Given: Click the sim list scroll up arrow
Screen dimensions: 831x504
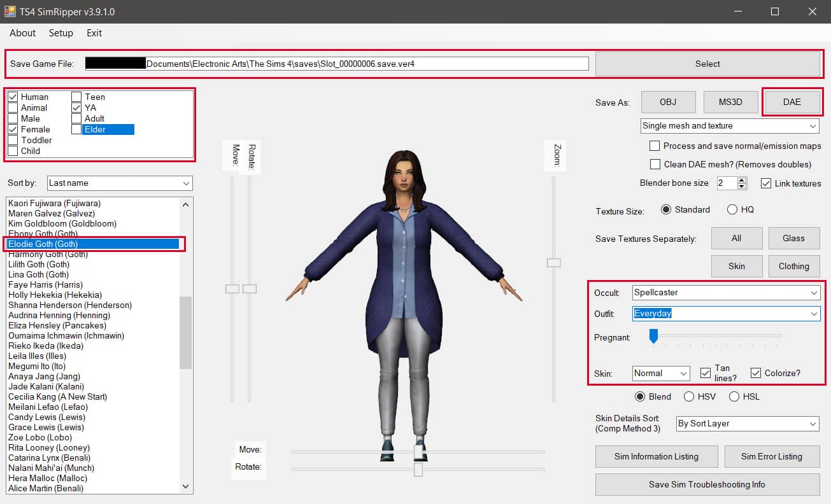Looking at the screenshot, I should pyautogui.click(x=186, y=204).
